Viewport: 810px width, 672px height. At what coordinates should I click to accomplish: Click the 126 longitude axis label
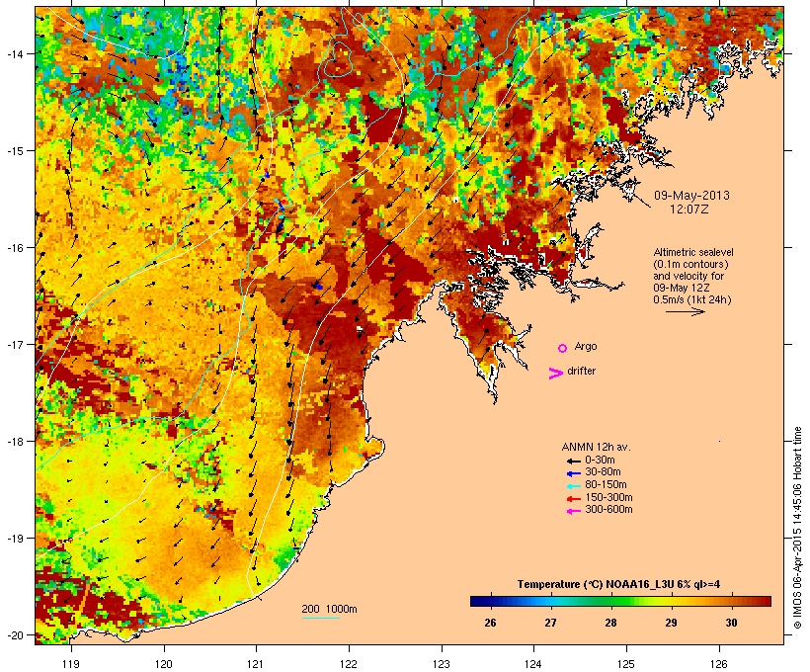718,664
